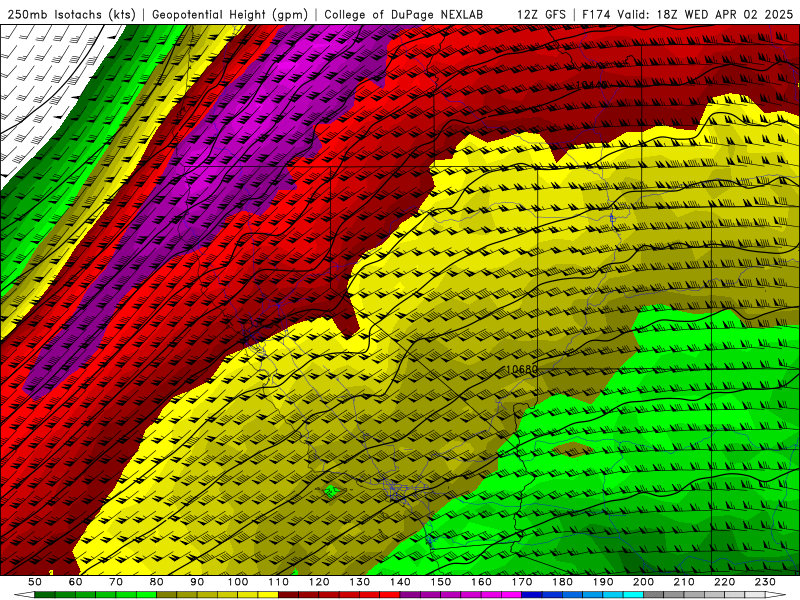The image size is (800, 600).
Task: Pick the bright red swatch left of 140
Action: [x=390, y=595]
